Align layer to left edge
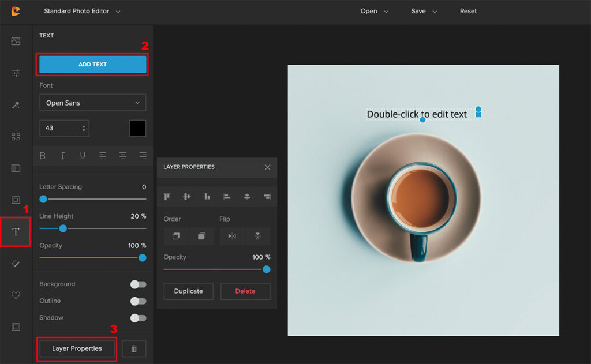This screenshot has width=591, height=364. coord(227,196)
